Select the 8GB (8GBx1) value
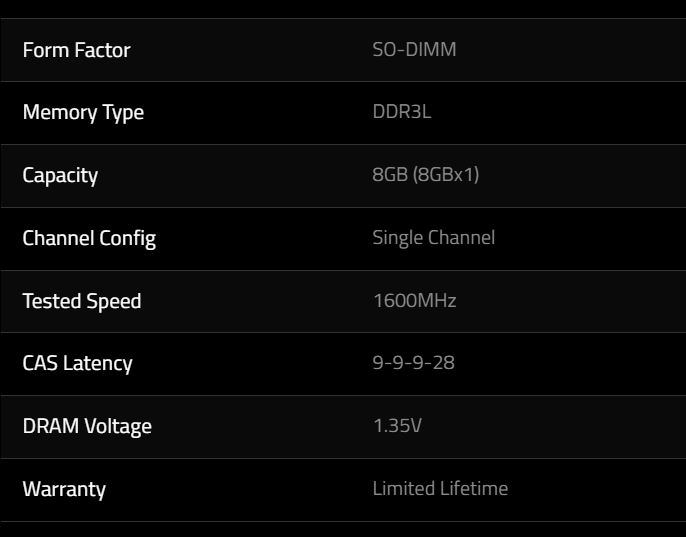 click(x=426, y=174)
